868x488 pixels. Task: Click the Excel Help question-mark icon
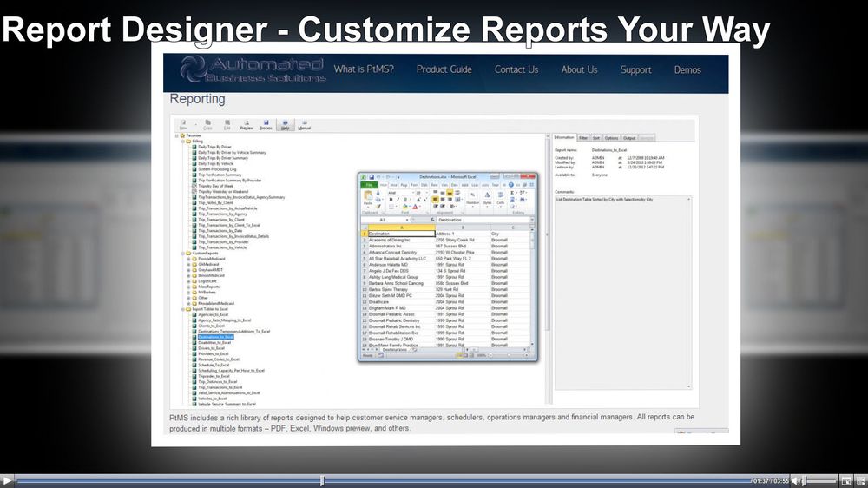[x=511, y=185]
